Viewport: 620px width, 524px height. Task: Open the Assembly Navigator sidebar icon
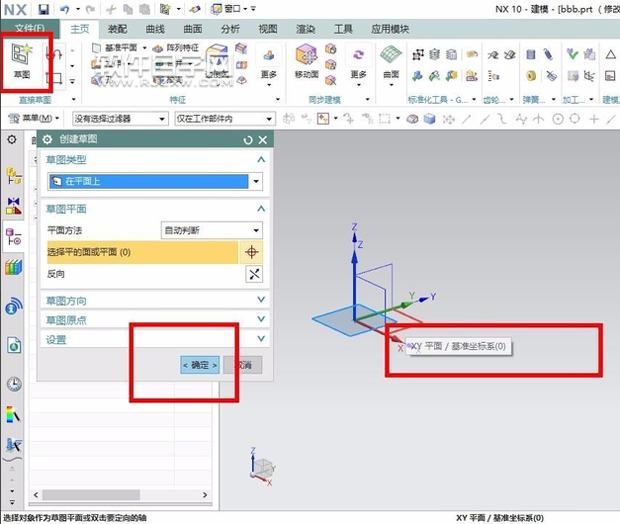click(x=13, y=176)
